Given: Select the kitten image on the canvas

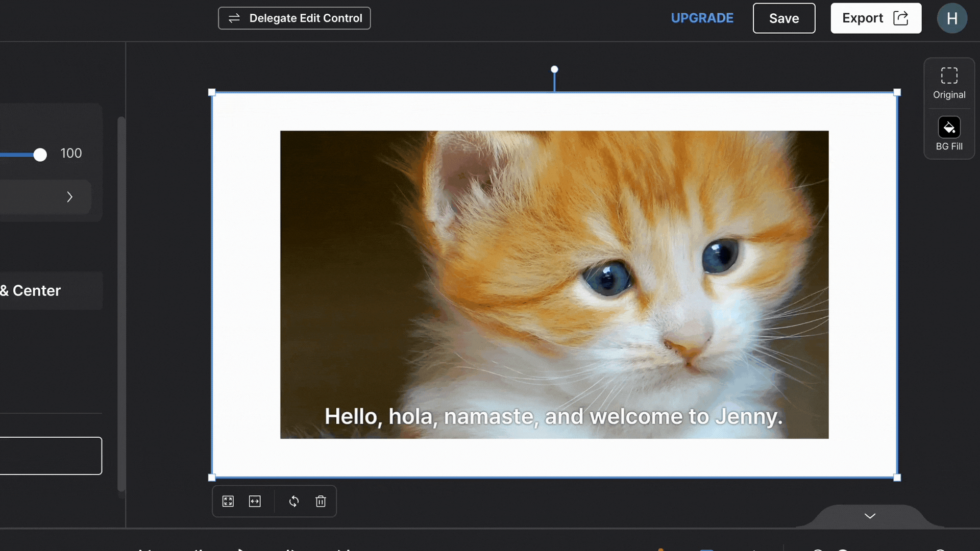Looking at the screenshot, I should click(554, 284).
